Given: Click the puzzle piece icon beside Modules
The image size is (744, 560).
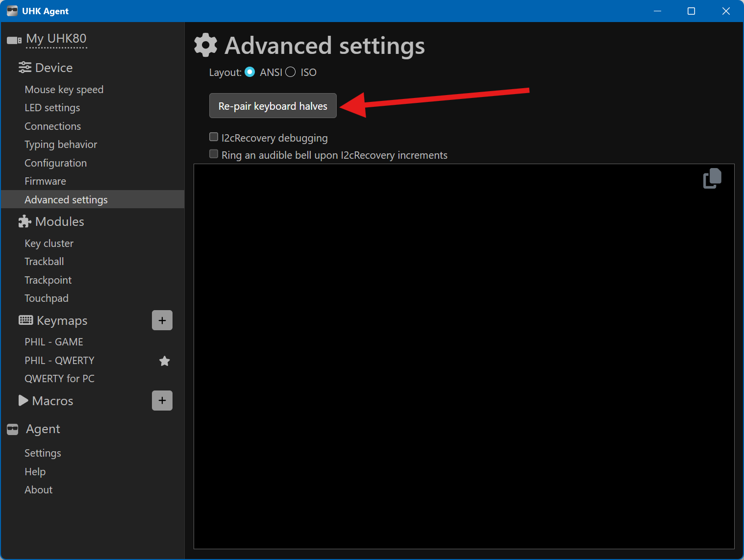Looking at the screenshot, I should [25, 221].
